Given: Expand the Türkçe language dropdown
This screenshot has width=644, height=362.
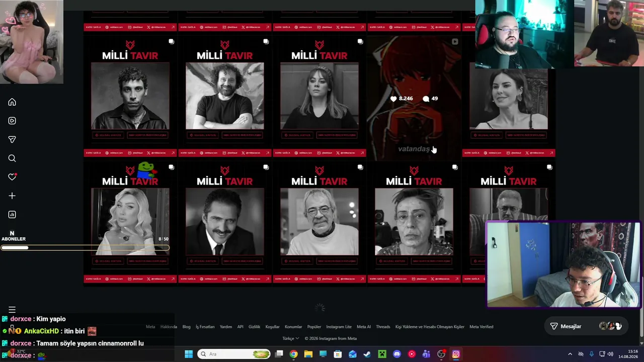Looking at the screenshot, I should (291, 338).
